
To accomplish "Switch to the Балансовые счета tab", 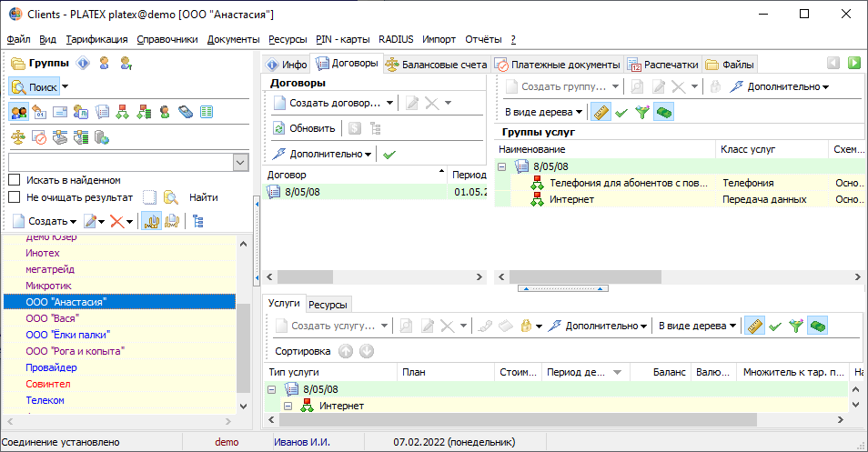I will coord(438,65).
